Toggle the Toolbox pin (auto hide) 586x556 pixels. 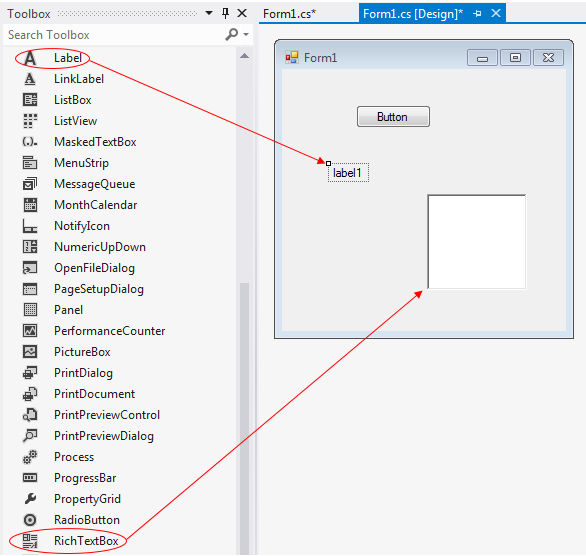point(225,13)
